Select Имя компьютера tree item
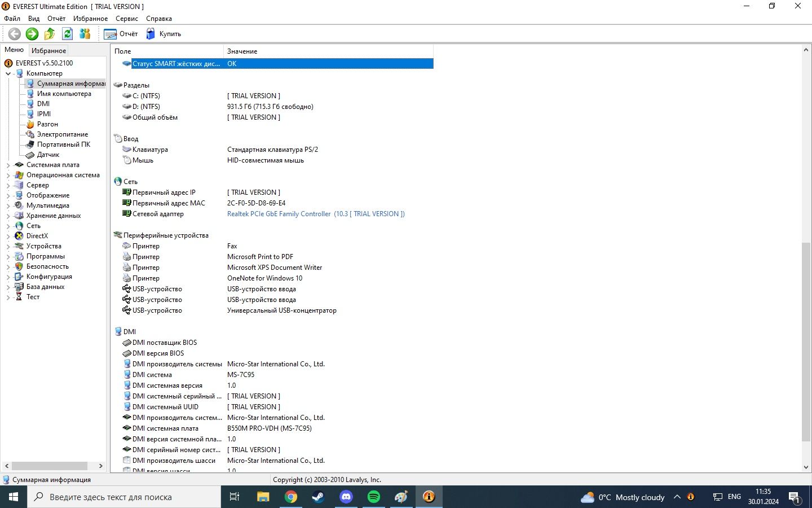Image resolution: width=812 pixels, height=508 pixels. [x=64, y=94]
